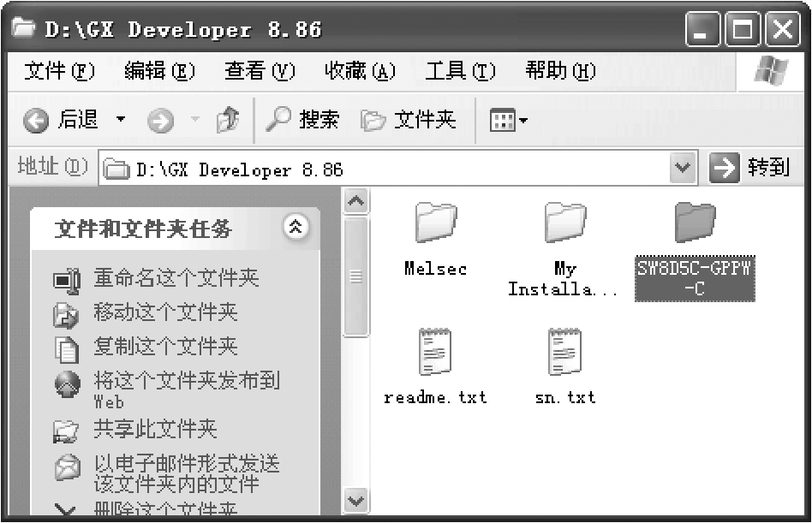The image size is (812, 523).
Task: Click the publish to Web globe icon
Action: 68,384
